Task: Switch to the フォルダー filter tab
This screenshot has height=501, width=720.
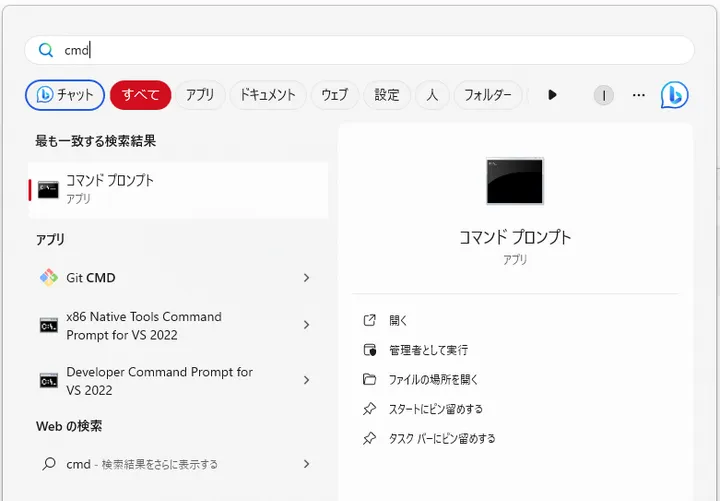Action: (488, 95)
